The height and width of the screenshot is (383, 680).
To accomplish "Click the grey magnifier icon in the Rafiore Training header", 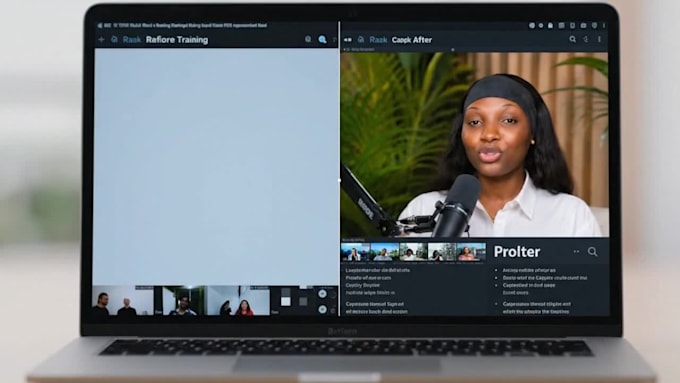I will click(x=308, y=39).
